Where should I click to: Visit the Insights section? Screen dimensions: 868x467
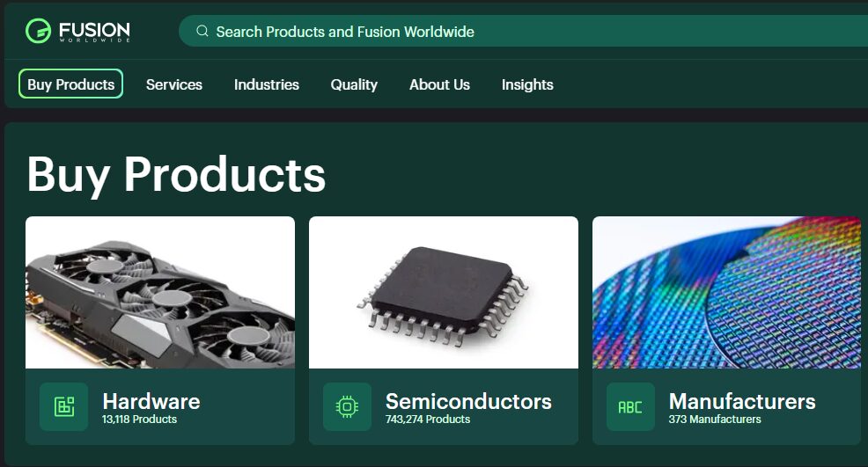[x=527, y=84]
